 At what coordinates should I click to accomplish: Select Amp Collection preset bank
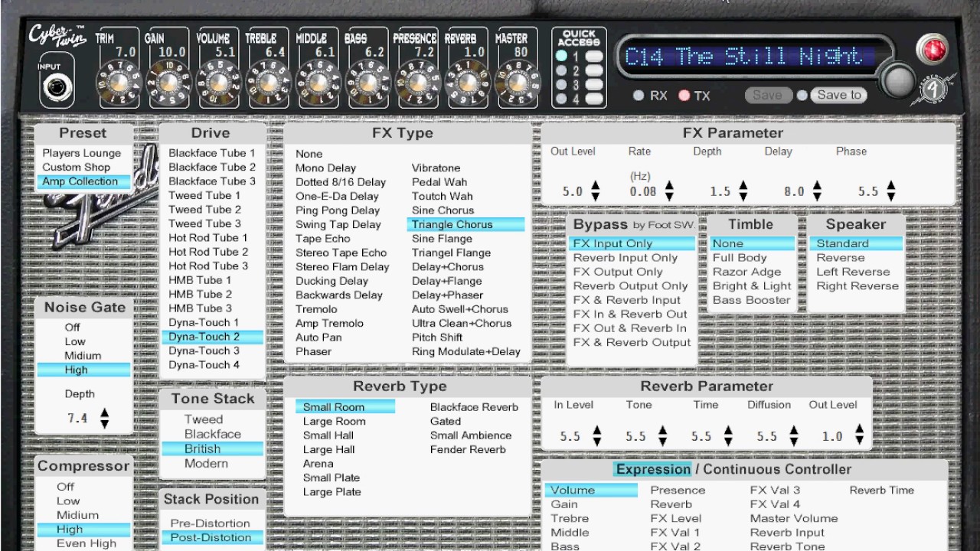coord(84,181)
